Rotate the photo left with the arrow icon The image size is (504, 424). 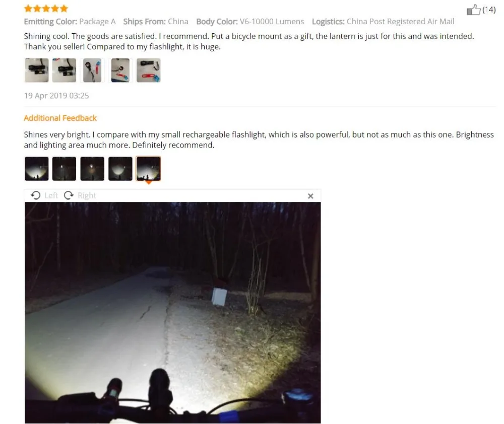[35, 195]
